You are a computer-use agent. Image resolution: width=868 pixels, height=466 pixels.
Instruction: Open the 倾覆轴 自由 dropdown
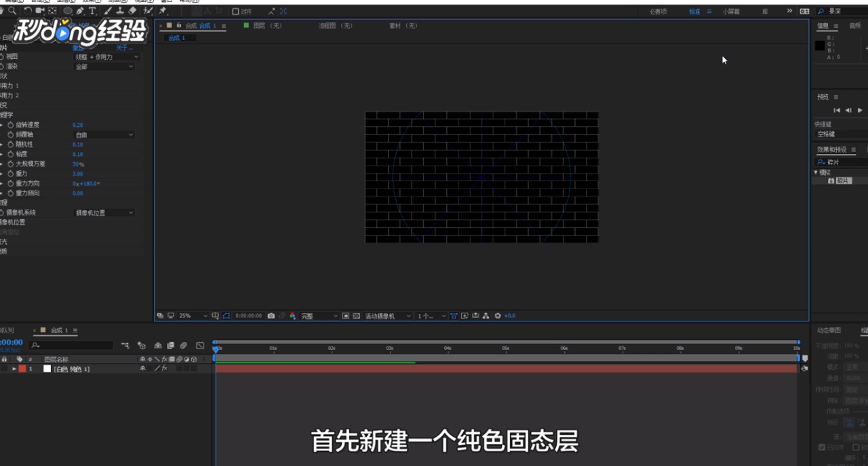pos(104,135)
